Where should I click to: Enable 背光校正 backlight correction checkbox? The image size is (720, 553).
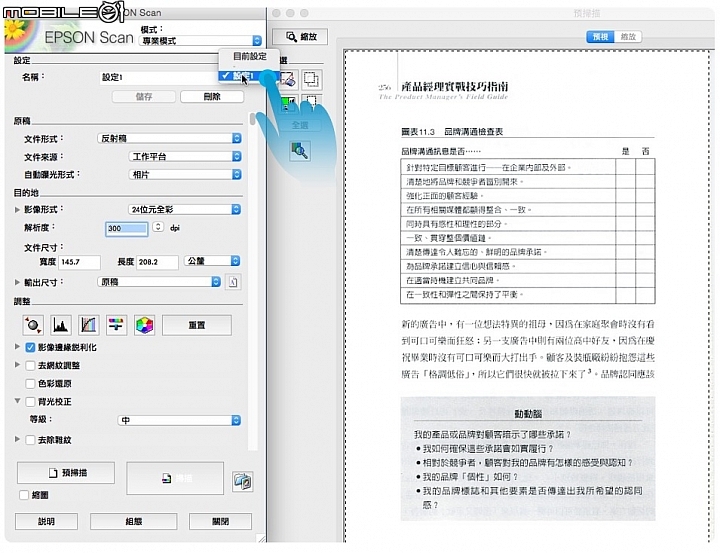[x=30, y=402]
